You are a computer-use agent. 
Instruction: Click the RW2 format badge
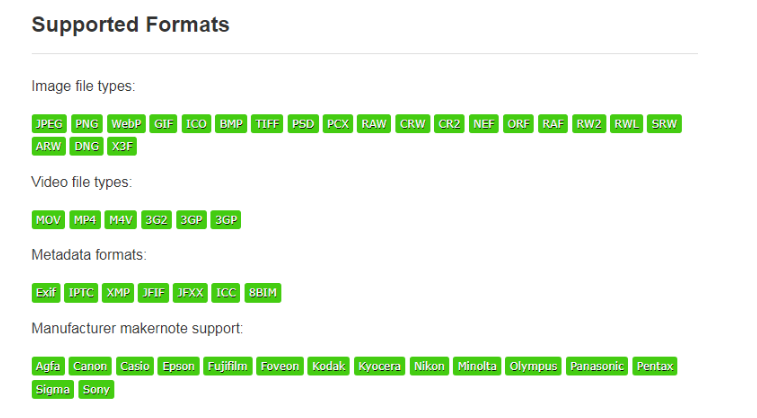589,124
